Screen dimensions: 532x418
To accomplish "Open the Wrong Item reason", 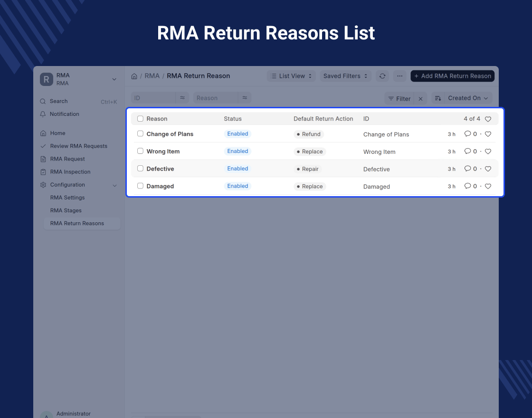I will coord(163,152).
